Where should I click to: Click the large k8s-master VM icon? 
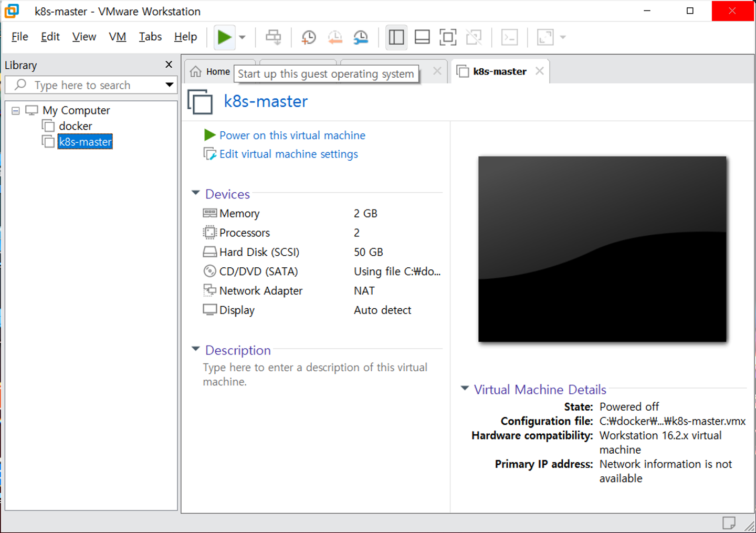[200, 102]
